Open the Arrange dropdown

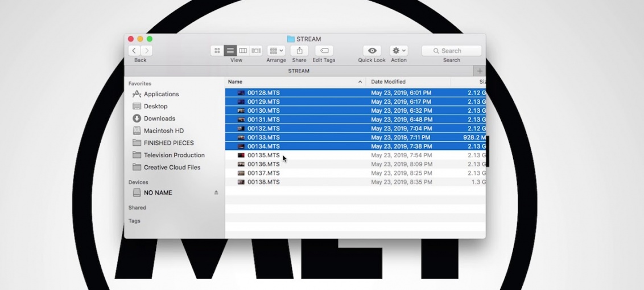coord(276,51)
